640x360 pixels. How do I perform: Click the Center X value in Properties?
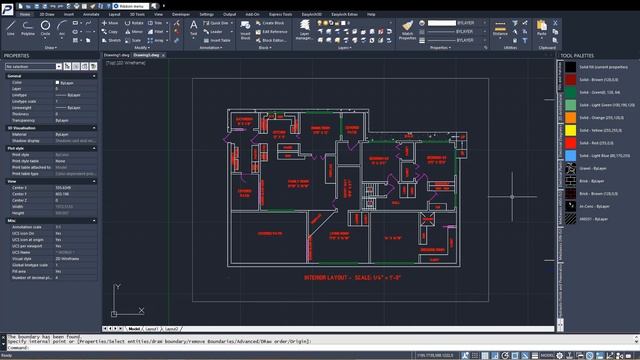(x=76, y=188)
